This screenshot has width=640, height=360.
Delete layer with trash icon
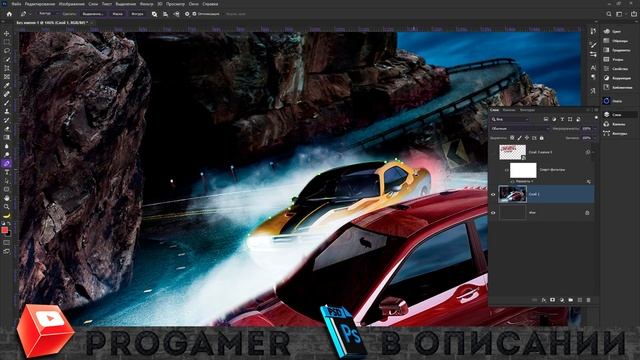(588, 300)
